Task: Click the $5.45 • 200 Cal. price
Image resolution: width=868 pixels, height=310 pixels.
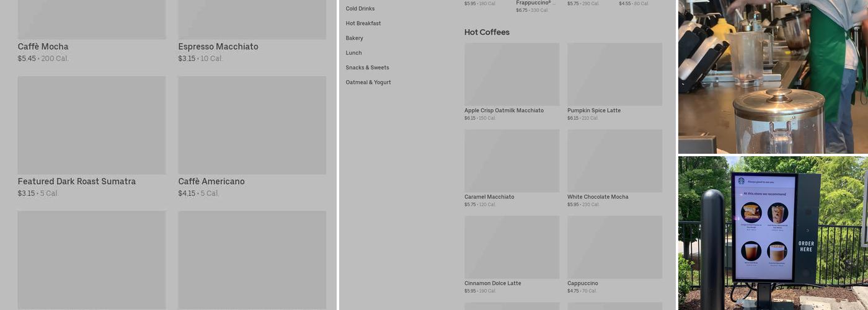Action: 43,59
